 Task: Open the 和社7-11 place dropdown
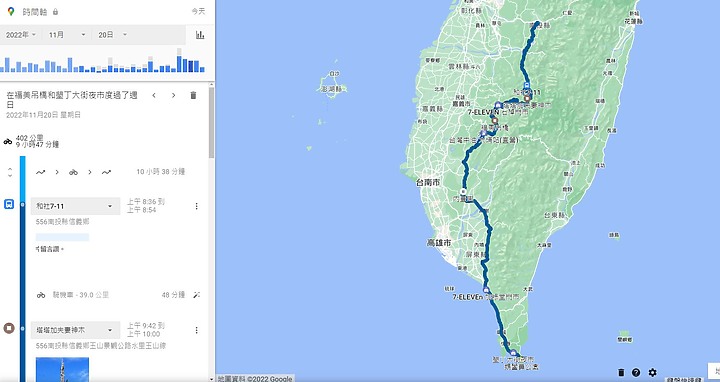[x=75, y=206]
